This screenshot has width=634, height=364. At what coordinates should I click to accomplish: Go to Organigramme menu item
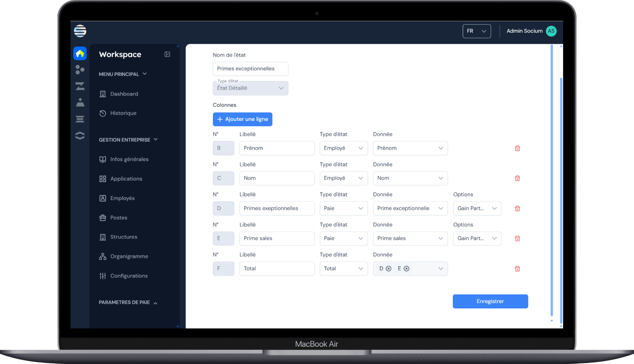pos(129,257)
